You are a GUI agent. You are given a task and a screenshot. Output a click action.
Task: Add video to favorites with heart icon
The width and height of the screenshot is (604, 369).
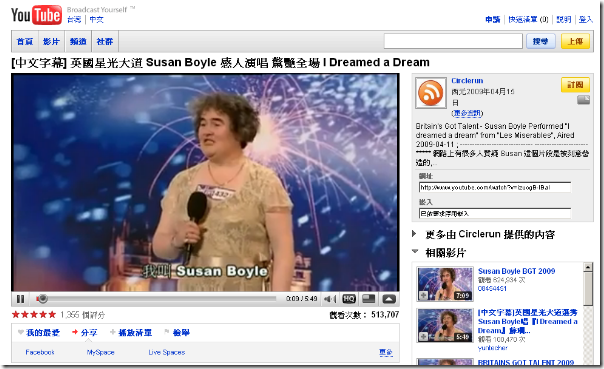tap(39, 332)
